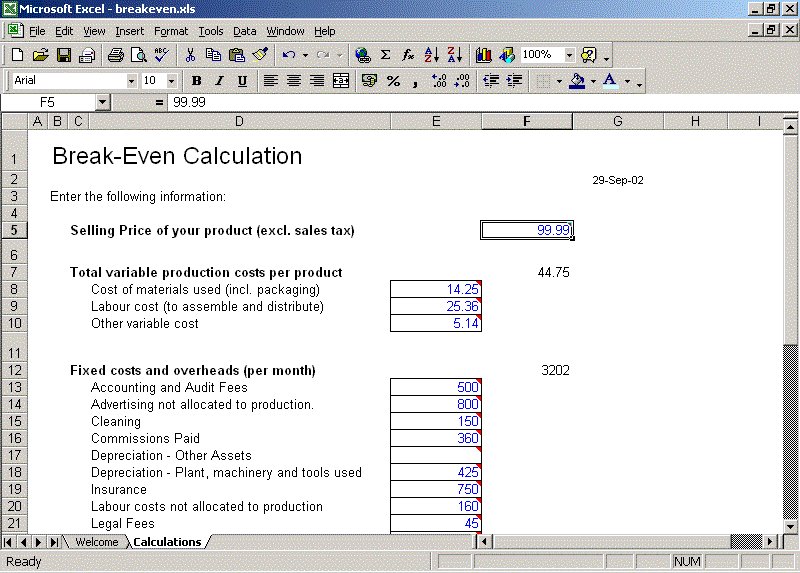Apply the font color A button

pos(610,81)
